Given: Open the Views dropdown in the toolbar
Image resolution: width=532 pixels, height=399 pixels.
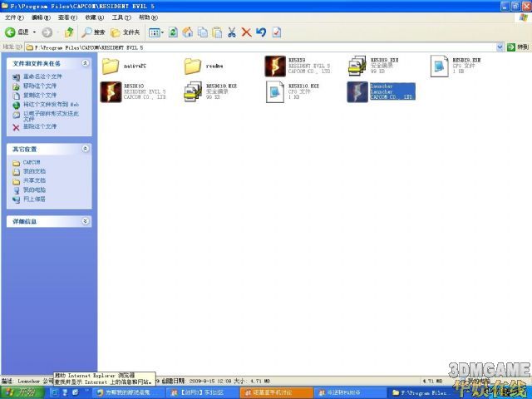Looking at the screenshot, I should pos(156,32).
